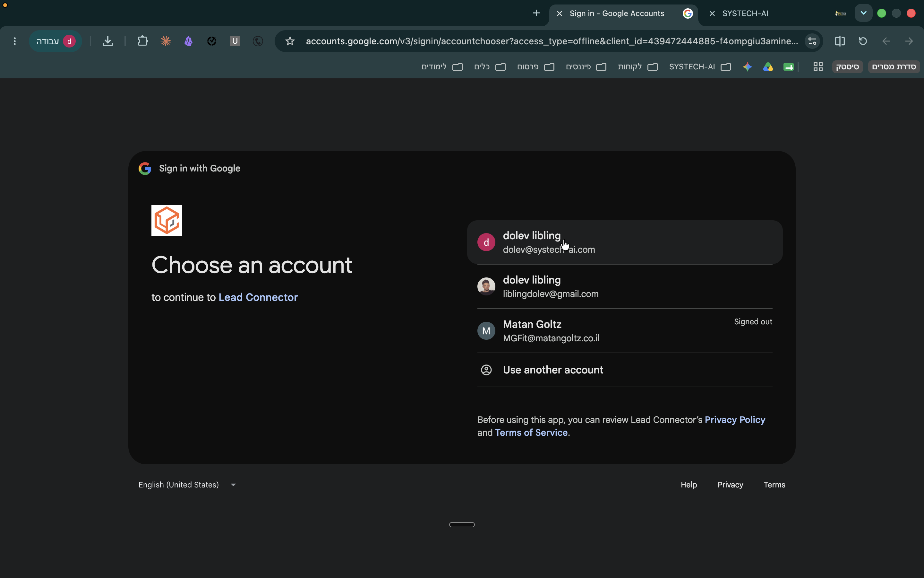Viewport: 924px width, 578px height.
Task: Click the Google G logo in dialog header
Action: (x=145, y=168)
